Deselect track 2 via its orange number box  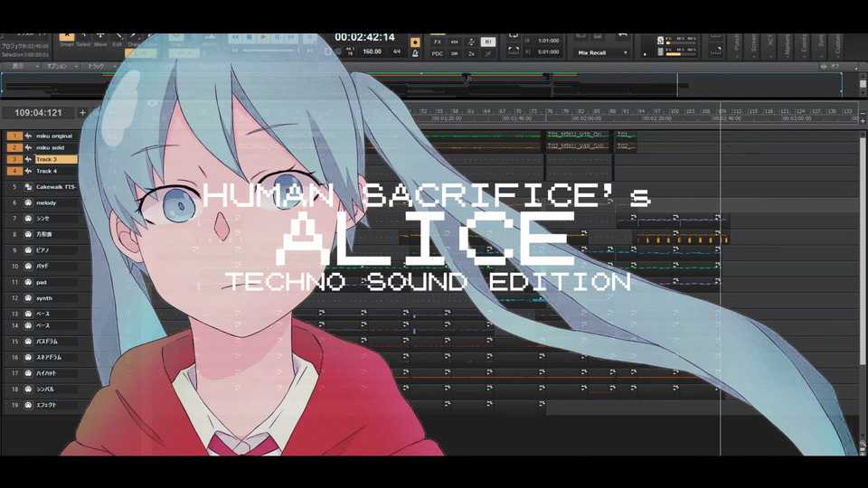[14, 147]
